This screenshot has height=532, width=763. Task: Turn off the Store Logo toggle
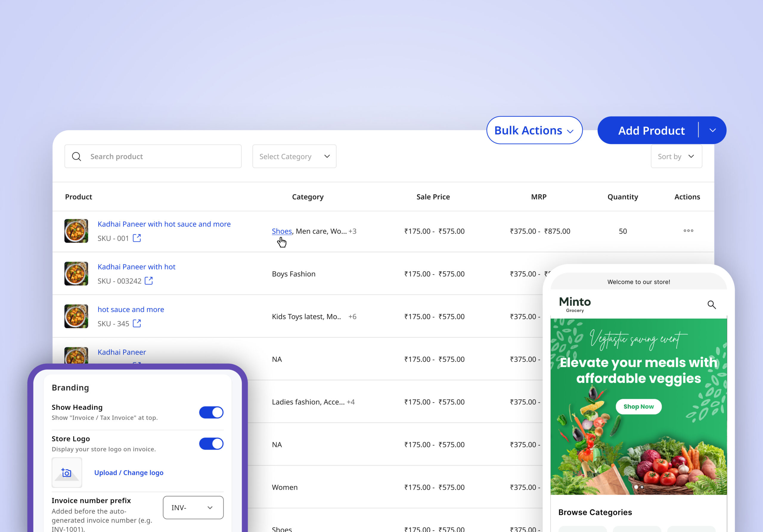pos(211,443)
